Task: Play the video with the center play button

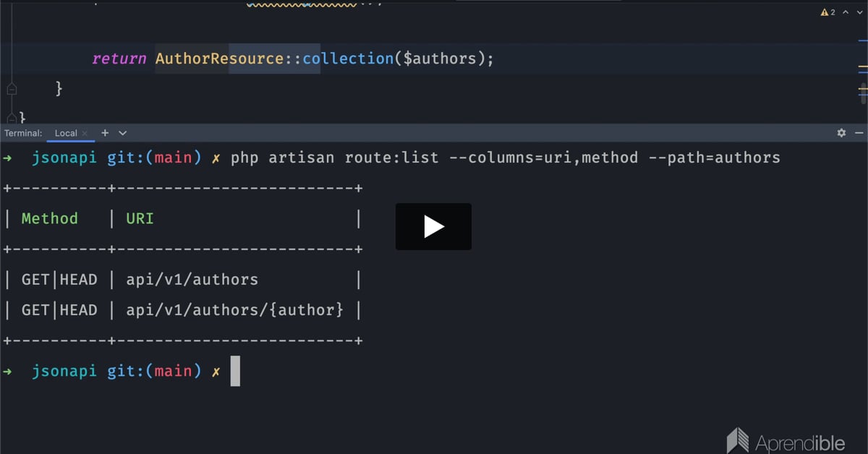Action: click(433, 227)
